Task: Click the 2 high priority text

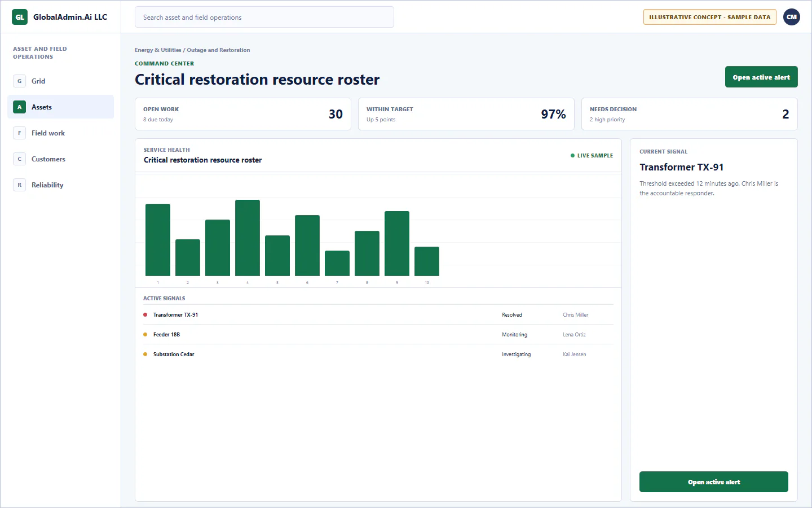Action: [x=607, y=120]
